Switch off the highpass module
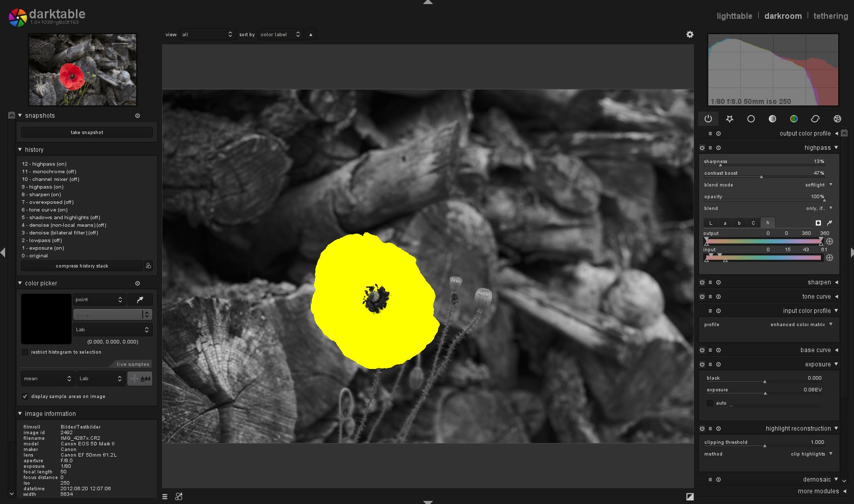 (x=702, y=148)
